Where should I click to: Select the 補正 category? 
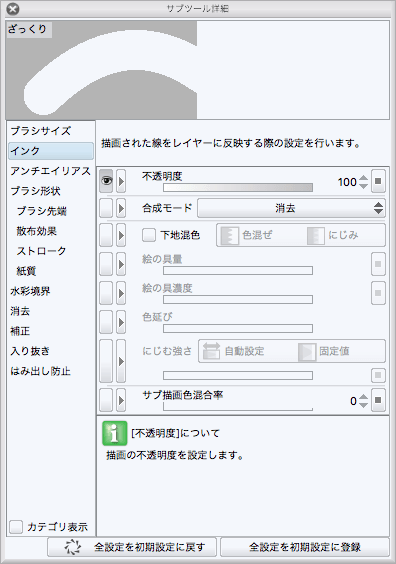(x=20, y=331)
